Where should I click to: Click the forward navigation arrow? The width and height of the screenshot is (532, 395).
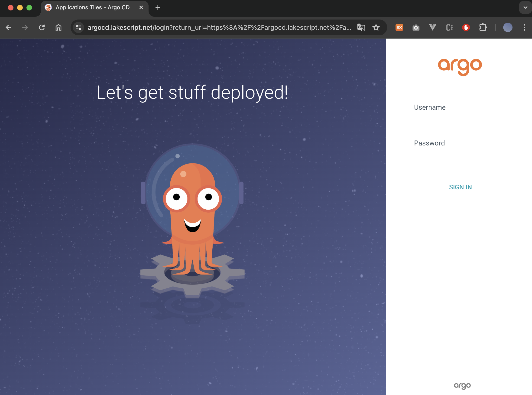coord(25,27)
